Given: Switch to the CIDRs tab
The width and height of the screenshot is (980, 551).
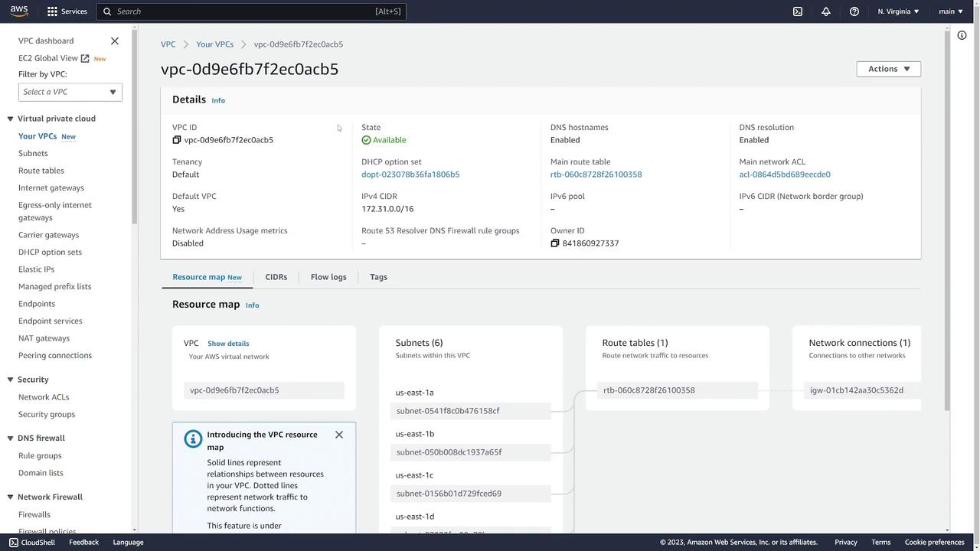Looking at the screenshot, I should pyautogui.click(x=276, y=277).
